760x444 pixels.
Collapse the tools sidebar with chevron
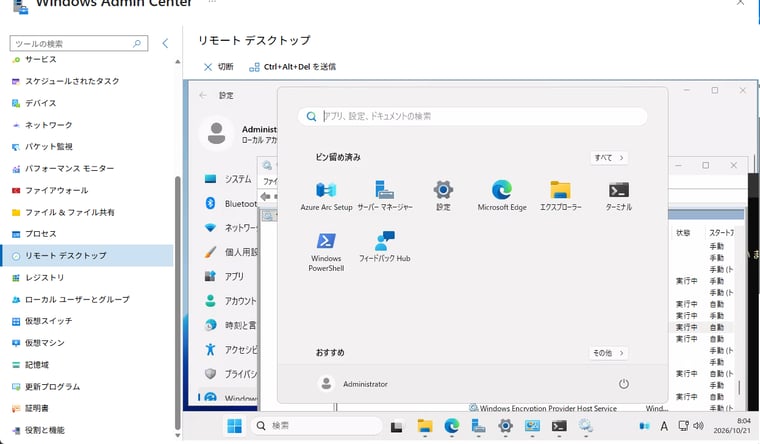[165, 43]
